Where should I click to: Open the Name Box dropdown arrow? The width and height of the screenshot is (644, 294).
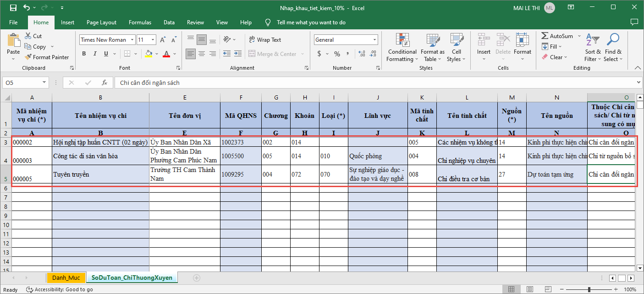coord(44,83)
